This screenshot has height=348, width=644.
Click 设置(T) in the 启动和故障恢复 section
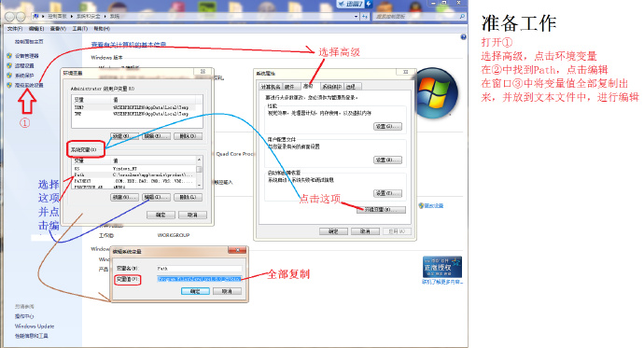point(387,193)
